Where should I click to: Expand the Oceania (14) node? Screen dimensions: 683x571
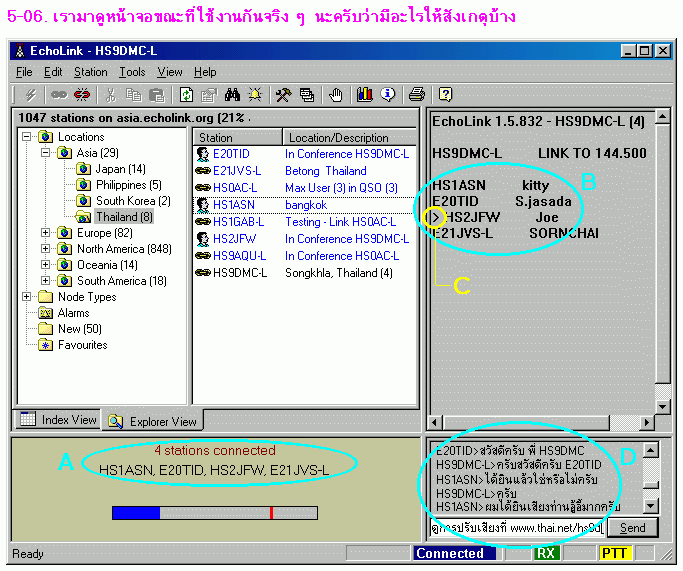pyautogui.click(x=45, y=264)
